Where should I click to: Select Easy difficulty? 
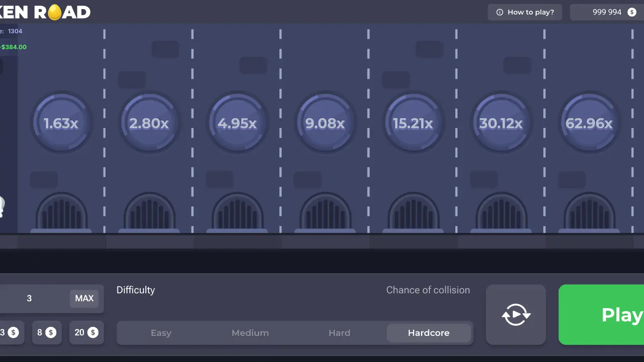tap(161, 333)
